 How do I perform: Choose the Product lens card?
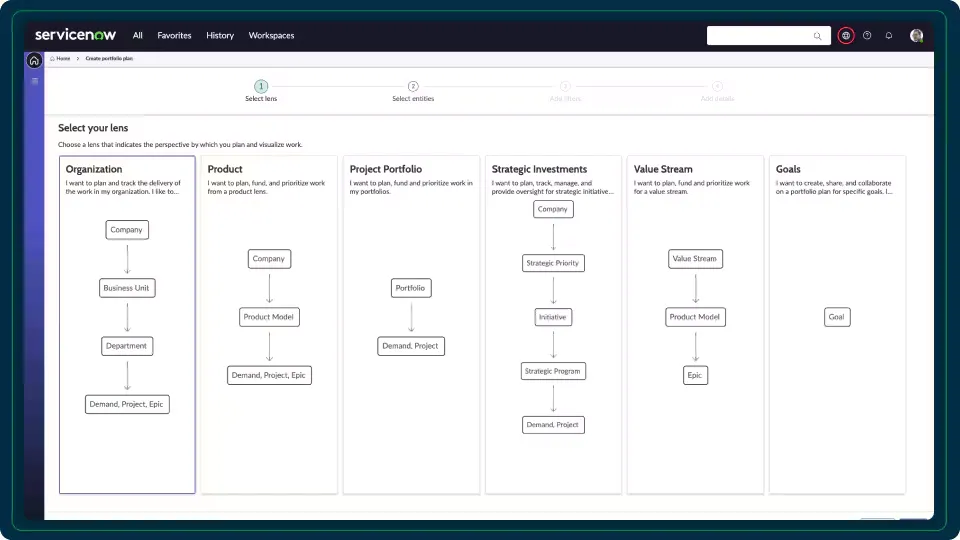[269, 324]
